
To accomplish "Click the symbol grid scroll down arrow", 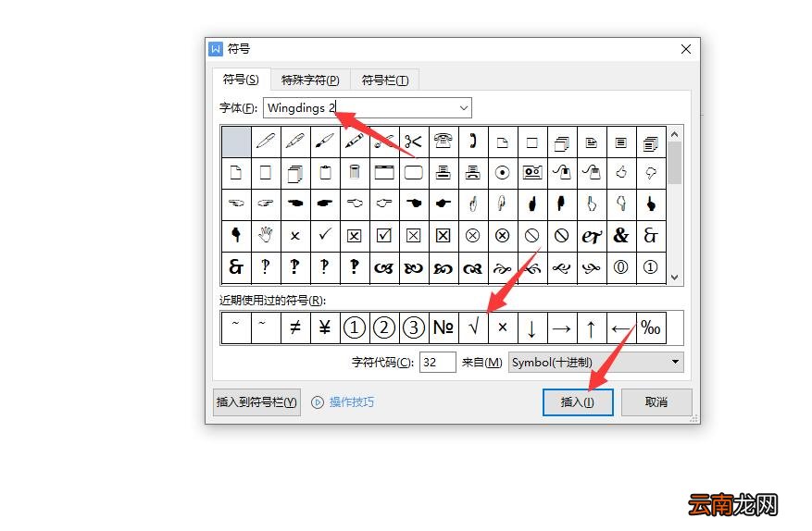I will tap(674, 277).
